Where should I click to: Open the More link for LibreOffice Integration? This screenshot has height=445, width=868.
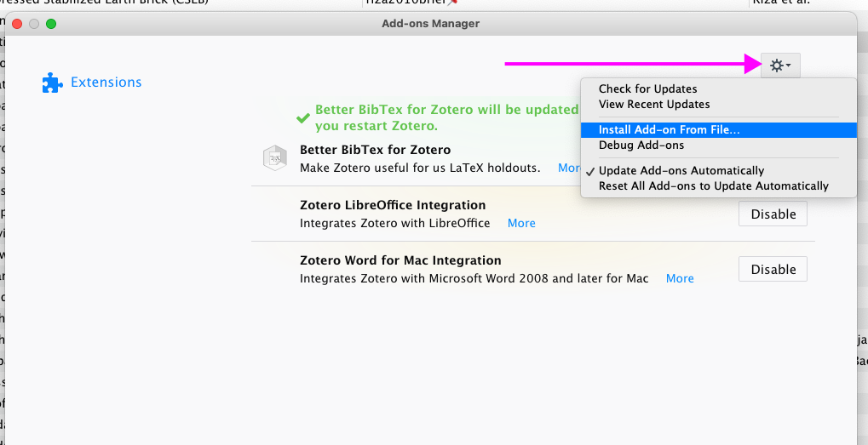point(521,223)
